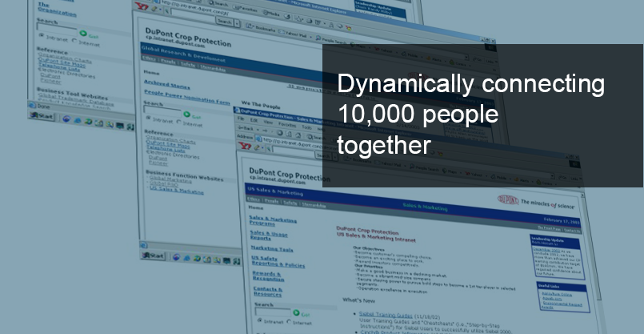Image resolution: width=644 pixels, height=334 pixels.
Task: Open Stewardship tab in middle window's navigation bar
Action: [213, 69]
